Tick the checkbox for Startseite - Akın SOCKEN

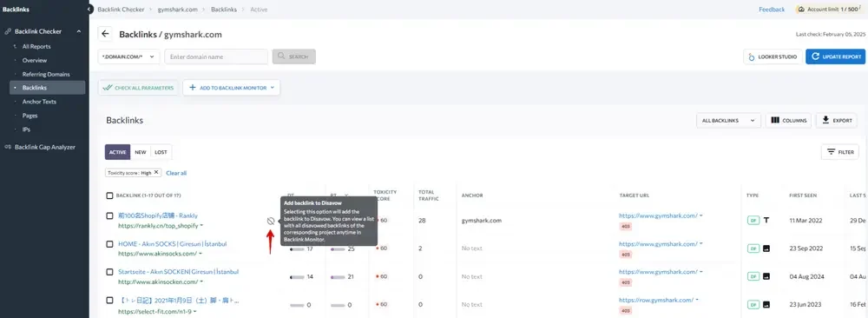pos(109,272)
